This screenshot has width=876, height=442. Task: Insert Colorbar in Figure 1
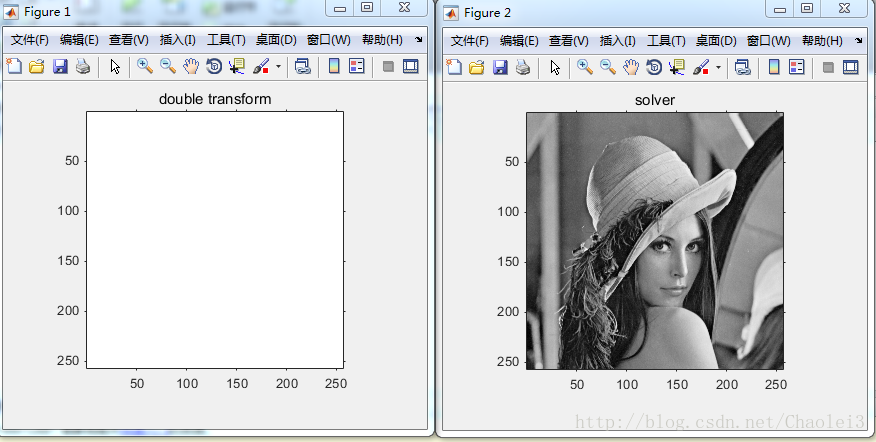tap(334, 66)
